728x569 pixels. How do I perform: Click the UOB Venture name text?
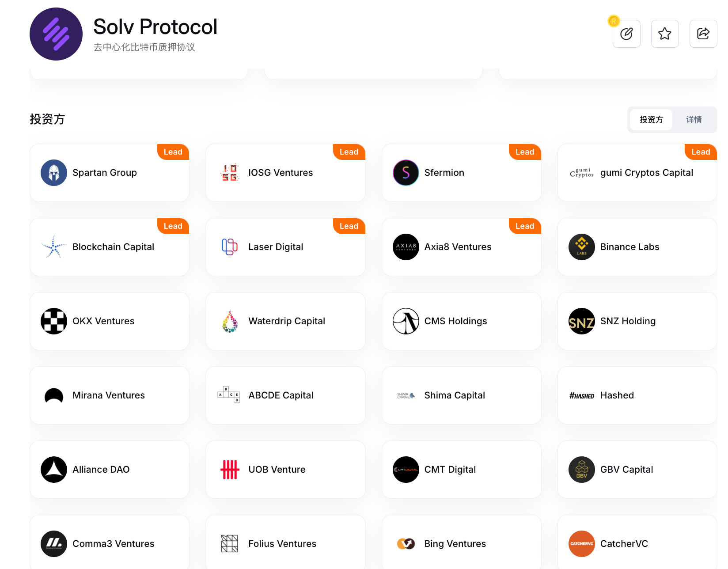(277, 470)
